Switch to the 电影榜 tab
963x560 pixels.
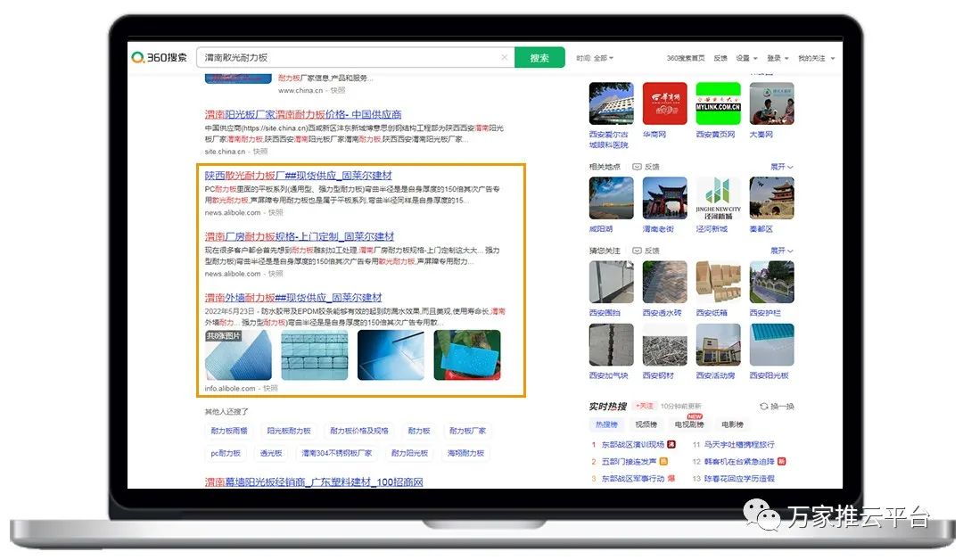(732, 424)
